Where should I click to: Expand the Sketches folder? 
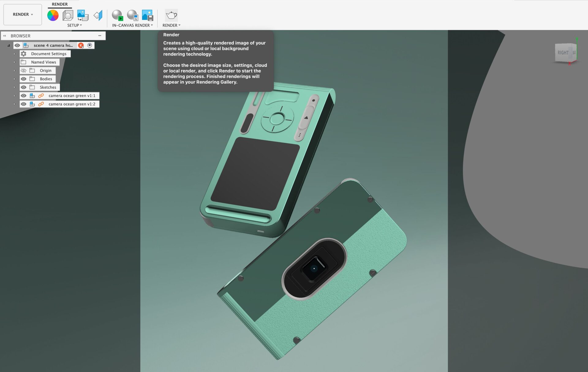14,87
